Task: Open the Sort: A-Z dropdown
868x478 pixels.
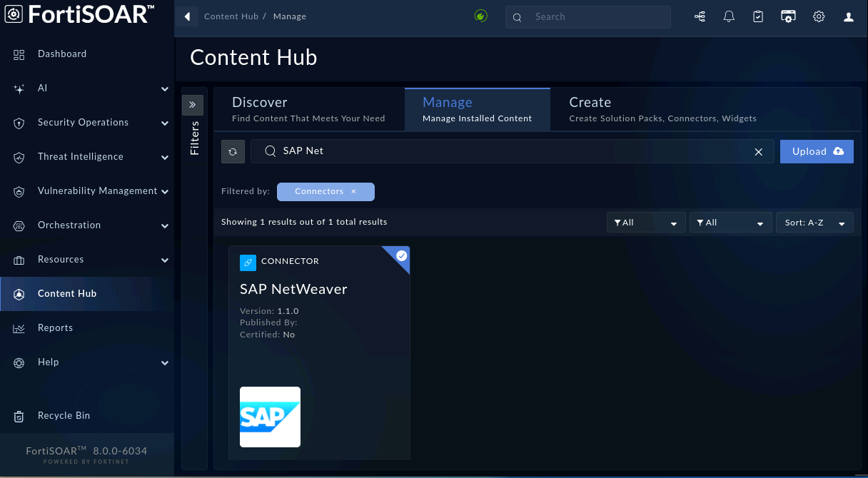Action: point(814,223)
